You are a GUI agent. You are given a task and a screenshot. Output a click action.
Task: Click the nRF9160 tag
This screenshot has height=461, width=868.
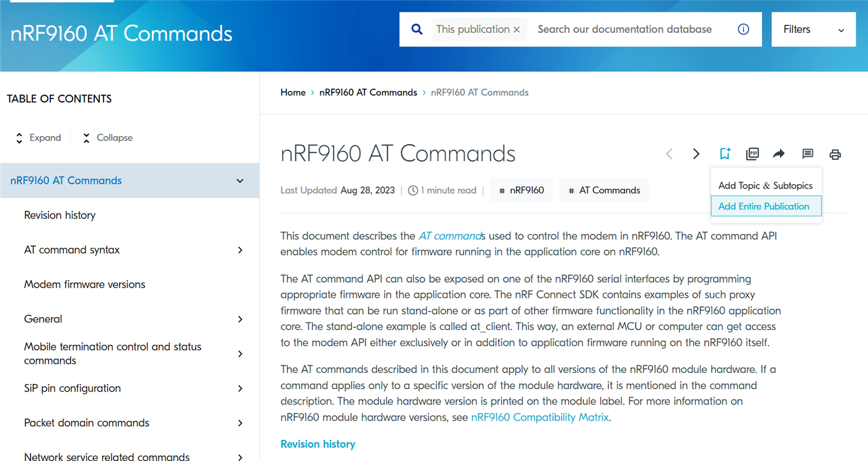point(521,190)
